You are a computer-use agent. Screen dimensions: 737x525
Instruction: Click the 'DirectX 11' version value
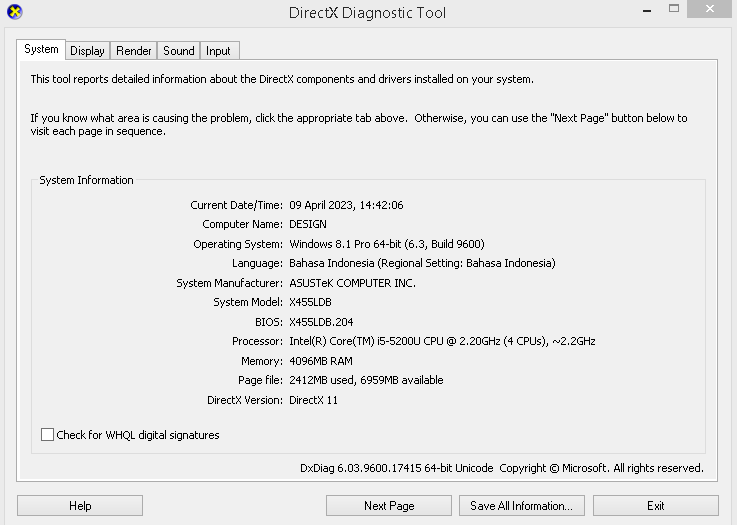pyautogui.click(x=313, y=400)
